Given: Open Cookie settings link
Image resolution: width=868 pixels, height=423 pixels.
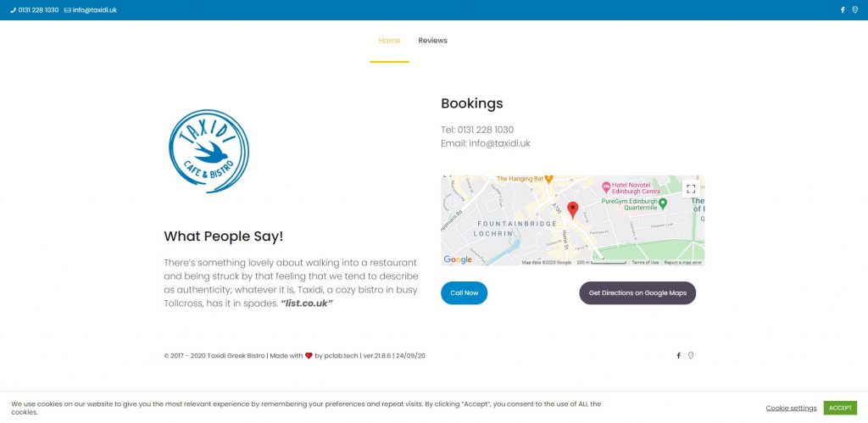Looking at the screenshot, I should [791, 408].
